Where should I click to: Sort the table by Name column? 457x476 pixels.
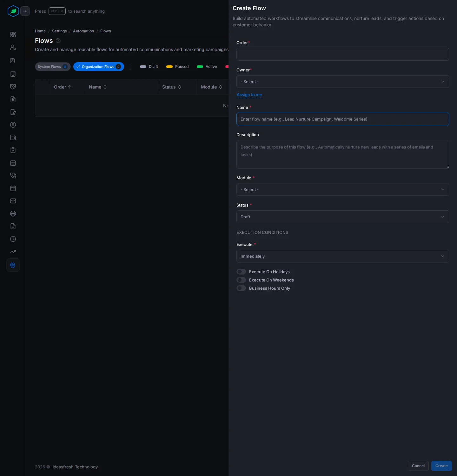tap(98, 87)
